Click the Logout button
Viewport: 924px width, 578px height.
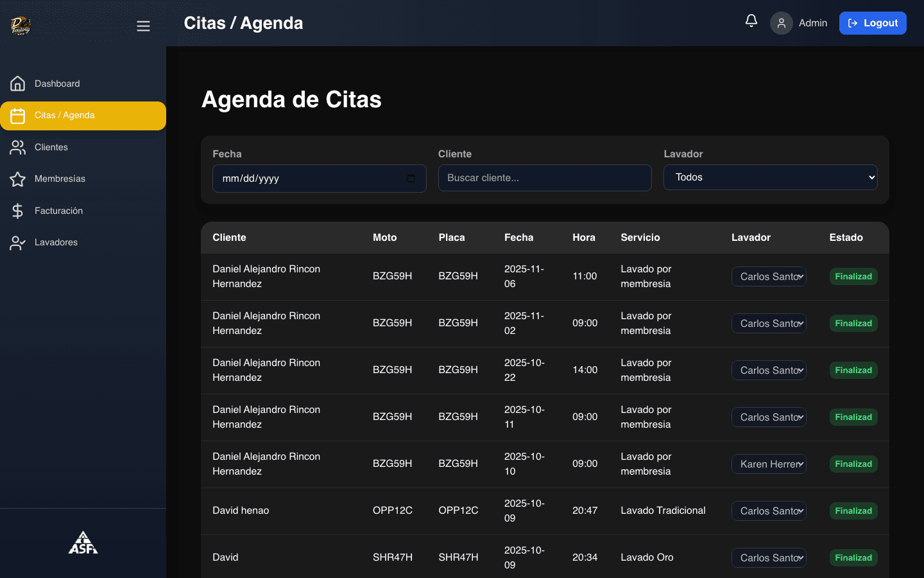click(873, 23)
